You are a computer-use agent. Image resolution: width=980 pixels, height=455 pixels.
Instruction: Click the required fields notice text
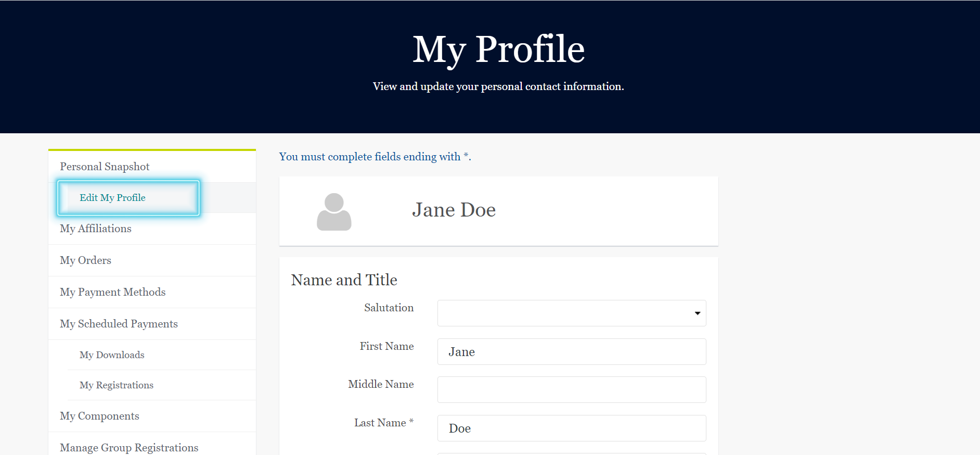[x=375, y=157]
